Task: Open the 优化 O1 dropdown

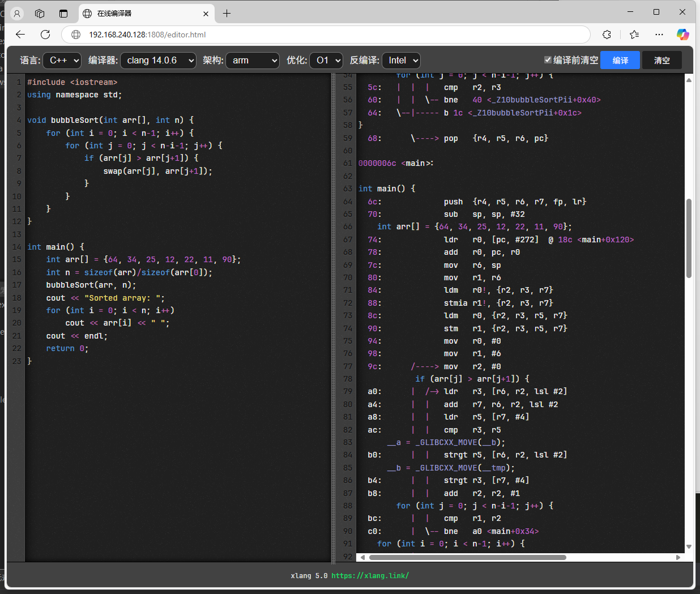Action: (327, 60)
